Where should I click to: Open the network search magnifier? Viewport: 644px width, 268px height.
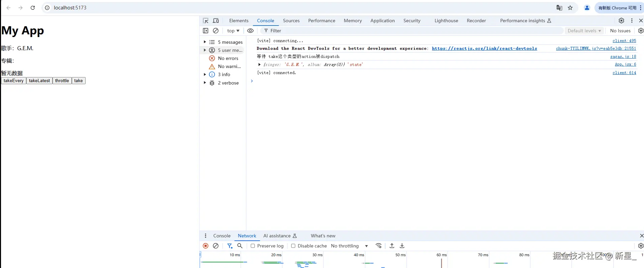[240, 246]
